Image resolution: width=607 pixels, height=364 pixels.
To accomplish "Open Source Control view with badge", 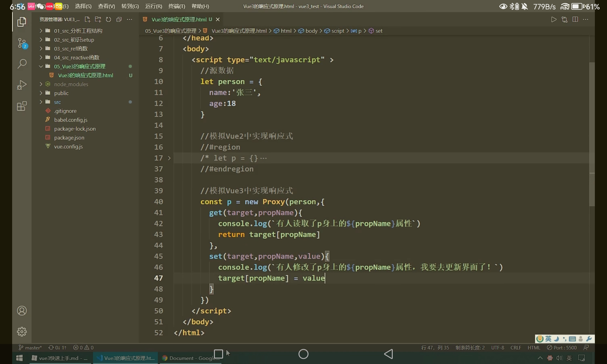I will coord(22,43).
